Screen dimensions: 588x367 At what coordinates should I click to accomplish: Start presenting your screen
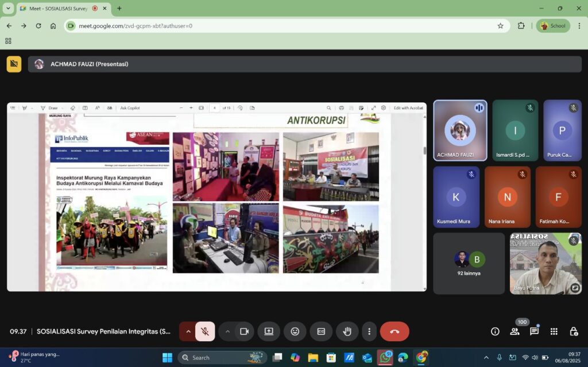pyautogui.click(x=269, y=331)
